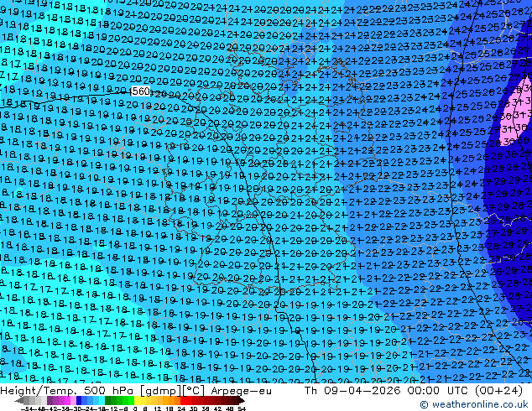Click the gray left arrow end of legend

coord(19,401)
